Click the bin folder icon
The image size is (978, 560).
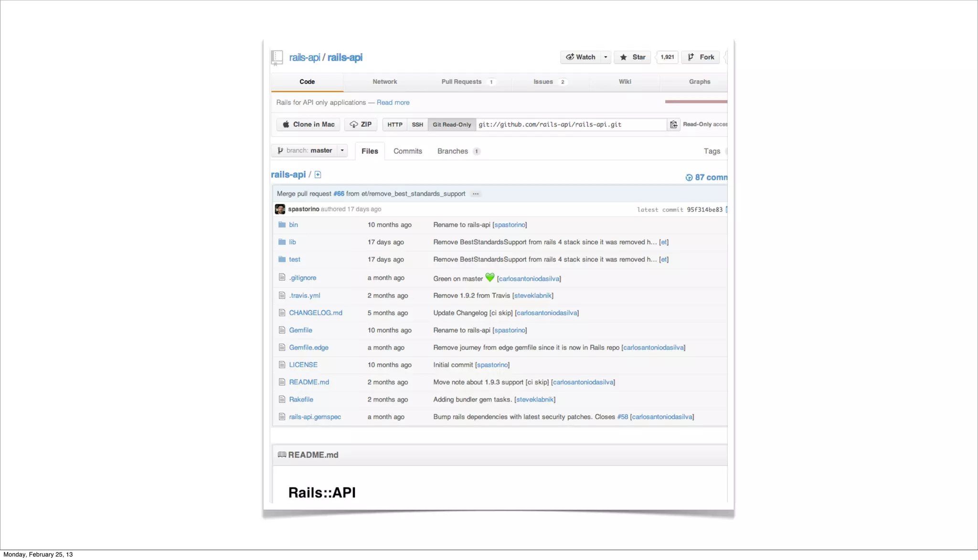pos(282,225)
